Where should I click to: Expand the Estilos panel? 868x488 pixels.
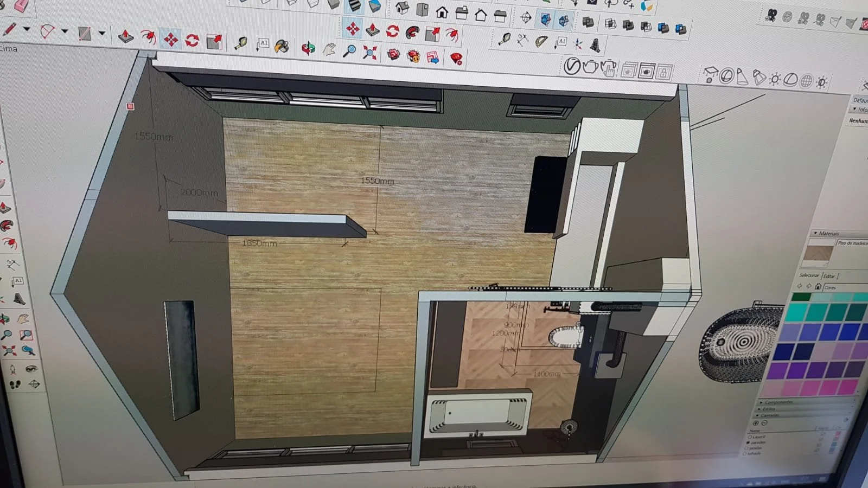tap(759, 409)
